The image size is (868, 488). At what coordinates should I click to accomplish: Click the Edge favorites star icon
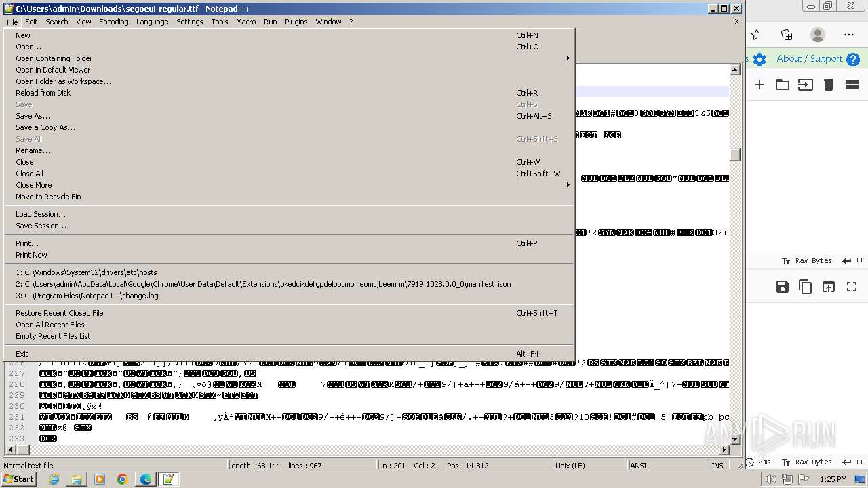(757, 35)
